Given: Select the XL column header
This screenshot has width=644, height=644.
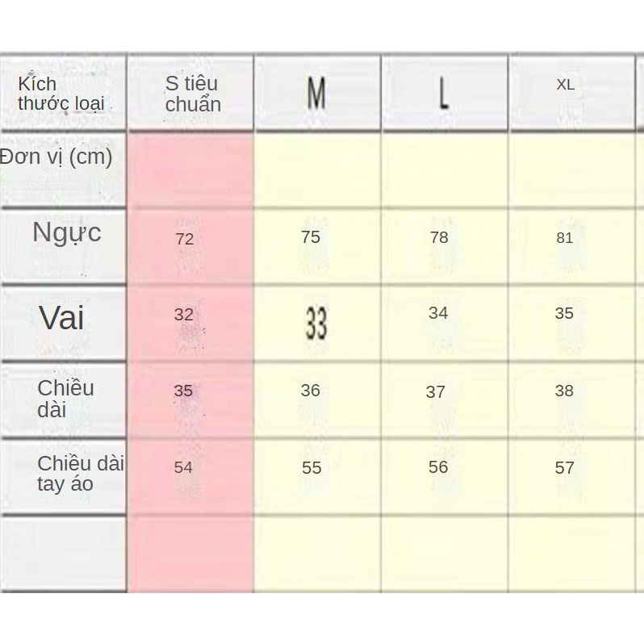Looking at the screenshot, I should point(565,85).
